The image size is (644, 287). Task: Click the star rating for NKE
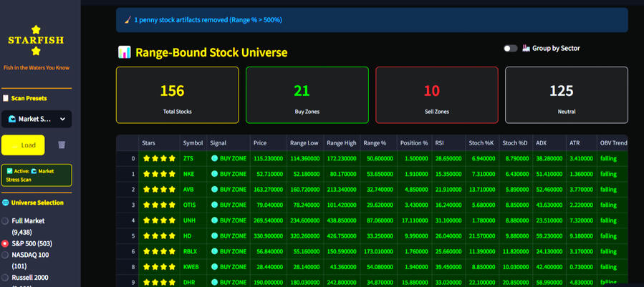pyautogui.click(x=159, y=174)
